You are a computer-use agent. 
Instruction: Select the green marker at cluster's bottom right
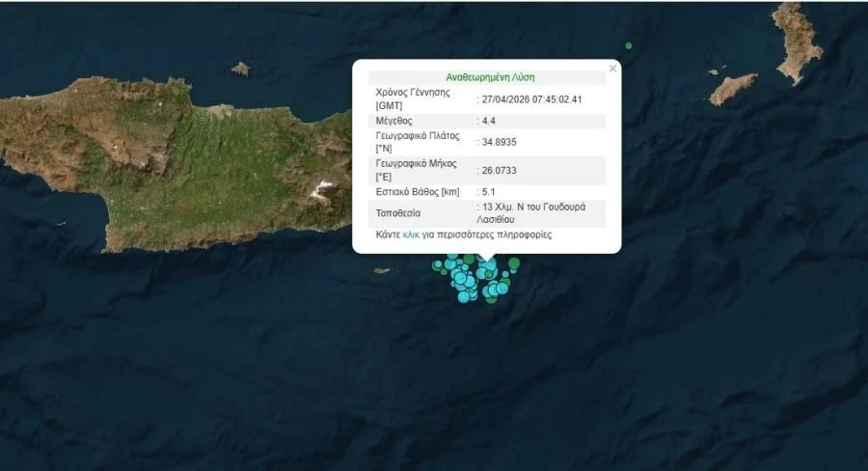click(x=492, y=298)
